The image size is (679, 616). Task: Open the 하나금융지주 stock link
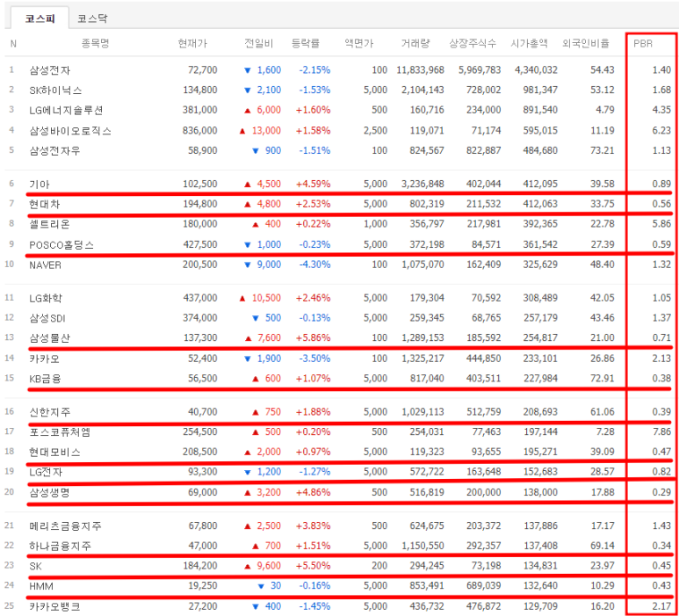click(61, 546)
